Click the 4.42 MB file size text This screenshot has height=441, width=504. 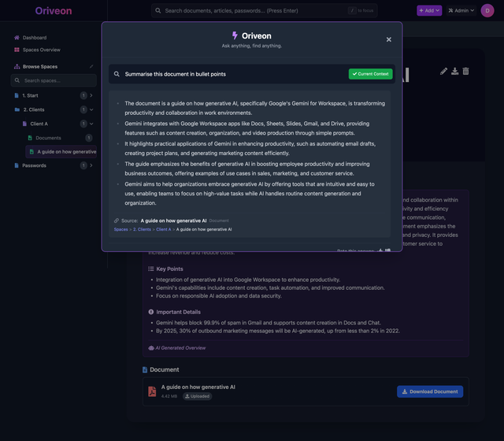pos(169,396)
